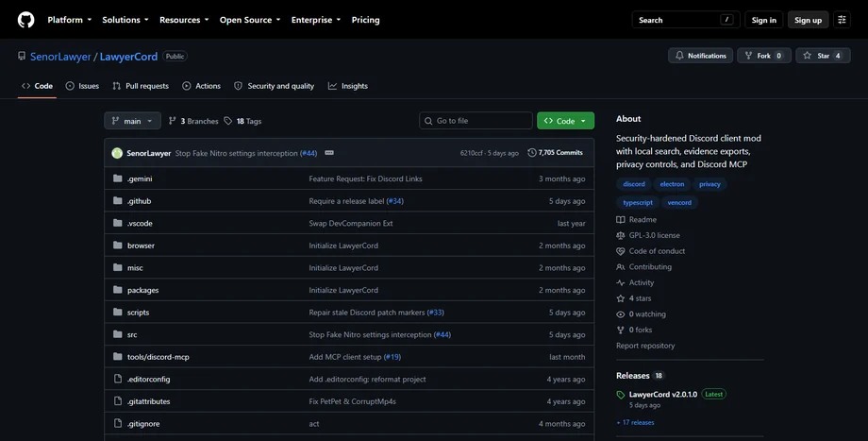Open the Resources dropdown menu

pyautogui.click(x=184, y=20)
